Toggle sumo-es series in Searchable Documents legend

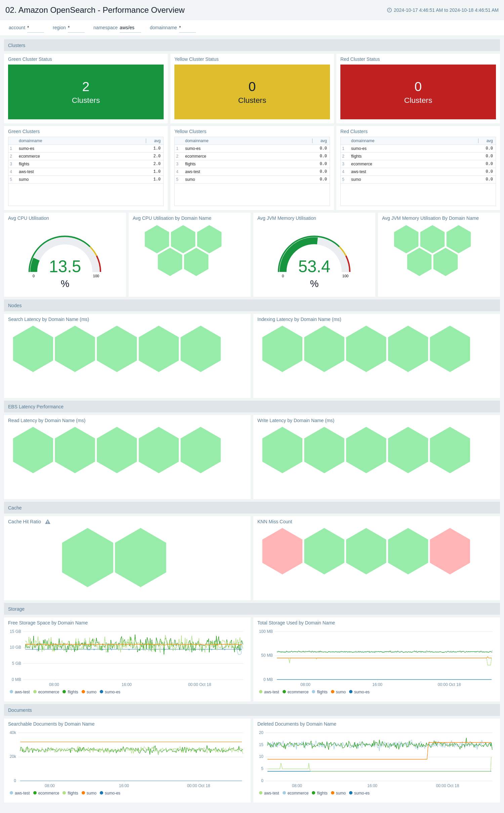(110, 793)
